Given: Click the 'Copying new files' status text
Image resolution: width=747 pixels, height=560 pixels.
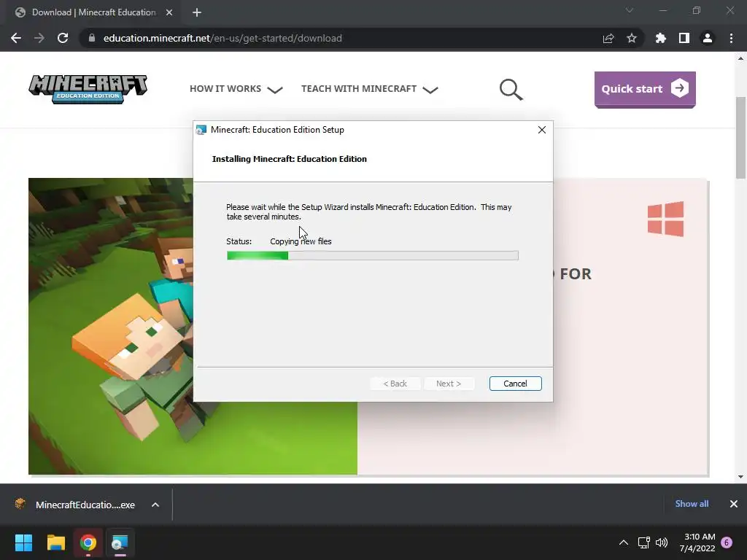Looking at the screenshot, I should point(301,241).
